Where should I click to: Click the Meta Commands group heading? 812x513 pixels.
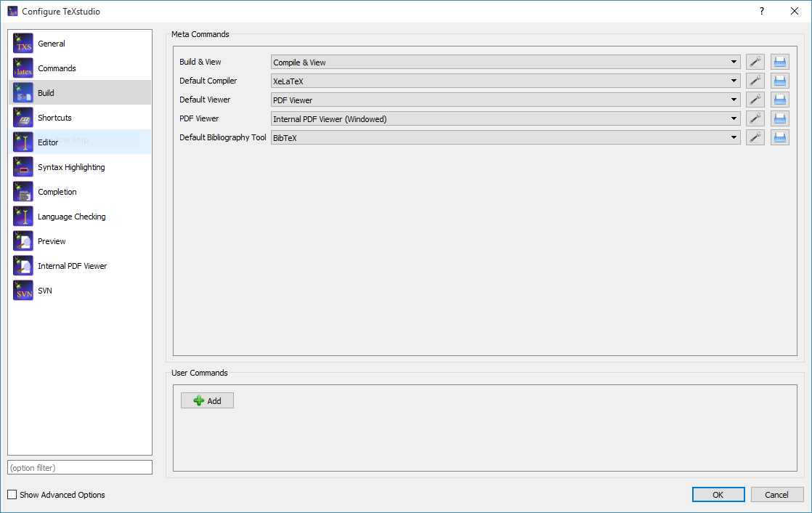200,34
